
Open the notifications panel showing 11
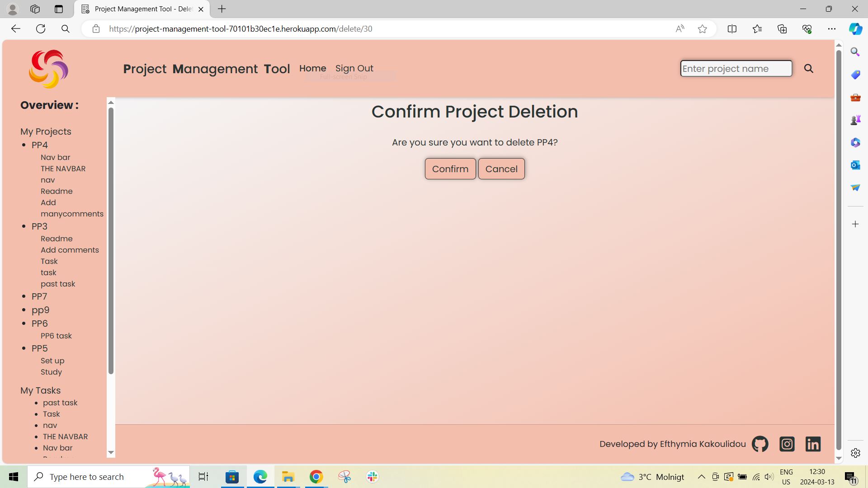(850, 476)
